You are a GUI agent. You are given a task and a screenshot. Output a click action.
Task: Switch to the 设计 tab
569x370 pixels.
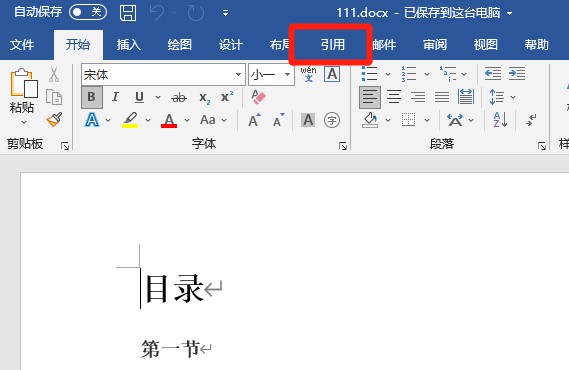(230, 45)
